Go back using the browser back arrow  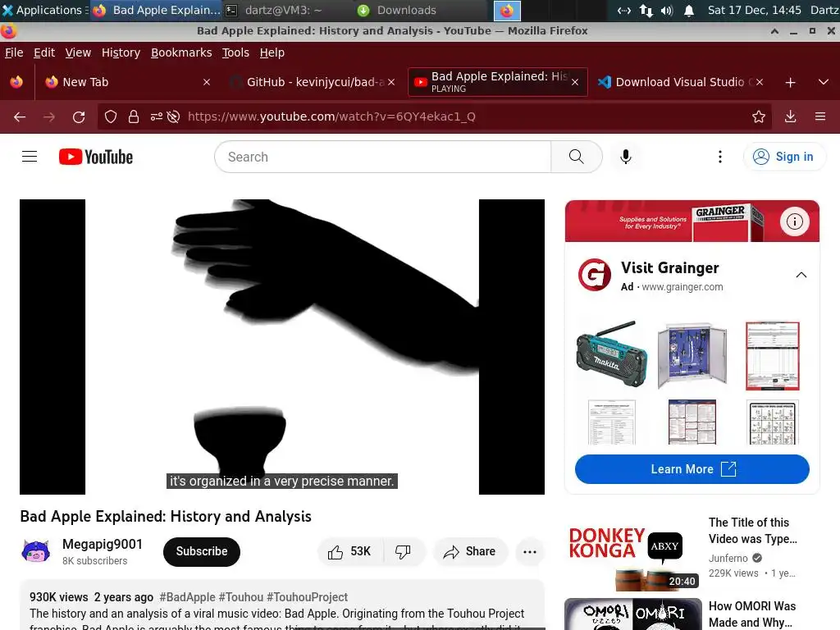point(20,116)
